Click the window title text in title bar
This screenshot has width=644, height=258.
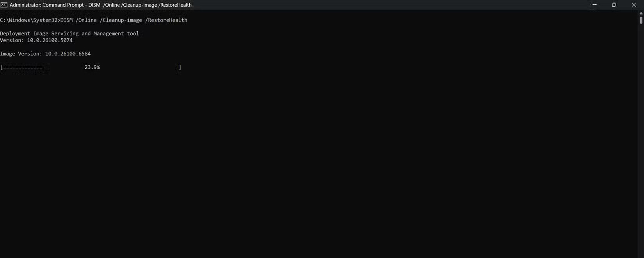pos(101,5)
